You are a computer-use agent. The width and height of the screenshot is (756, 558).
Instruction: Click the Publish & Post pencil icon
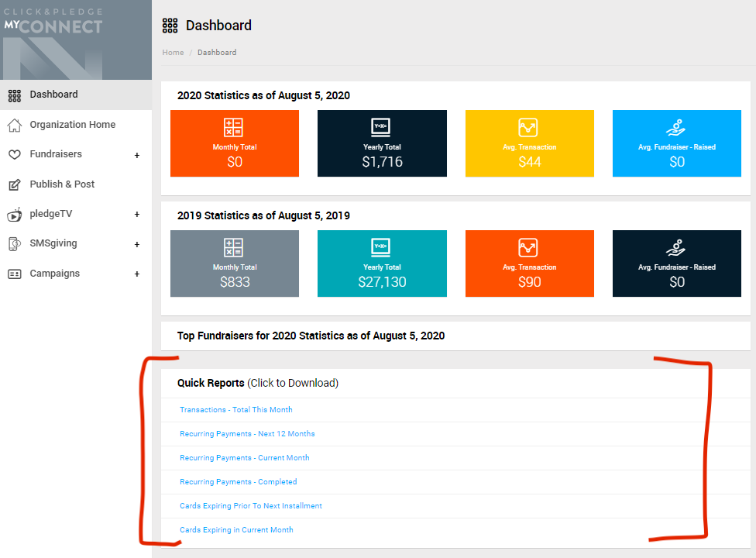click(x=14, y=184)
